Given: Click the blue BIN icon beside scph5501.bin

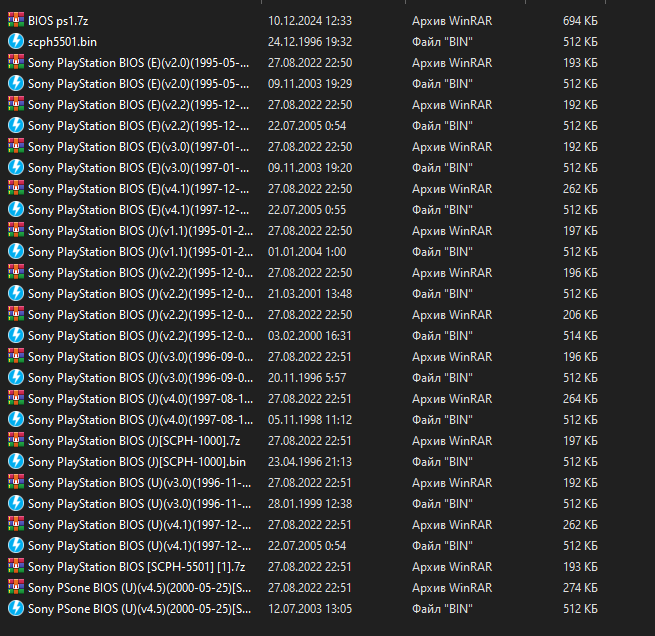Looking at the screenshot, I should coord(16,41).
